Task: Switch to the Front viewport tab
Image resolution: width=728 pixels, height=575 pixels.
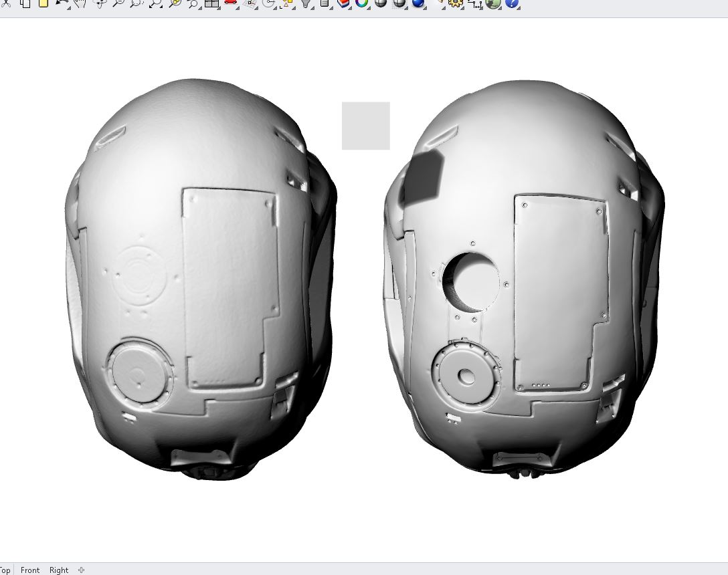Action: click(29, 570)
